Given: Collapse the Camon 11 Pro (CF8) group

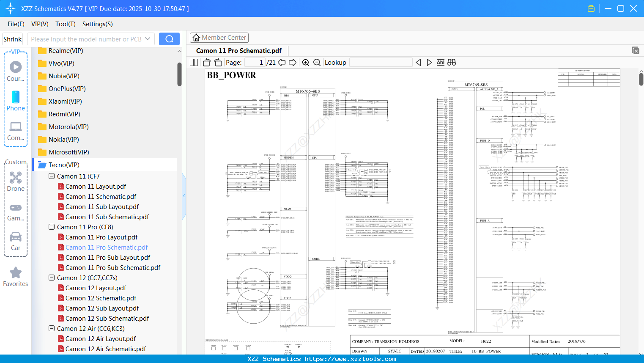Looking at the screenshot, I should (51, 227).
